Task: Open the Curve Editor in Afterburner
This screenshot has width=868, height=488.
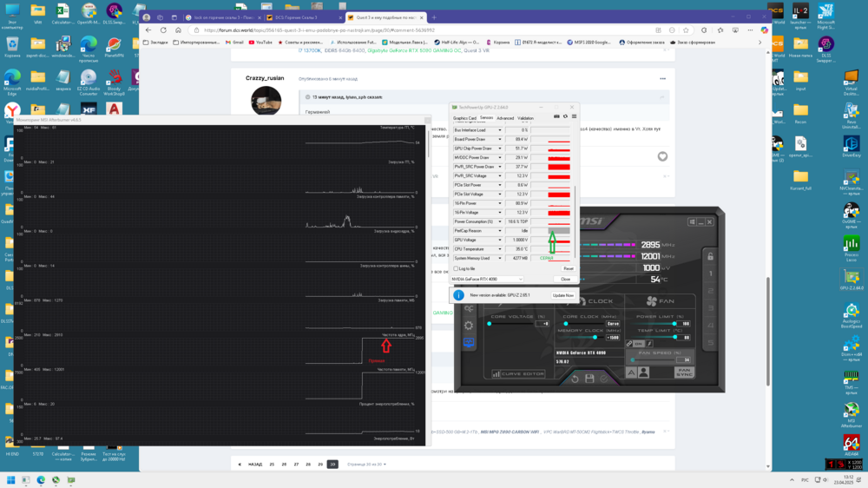Action: 518,374
